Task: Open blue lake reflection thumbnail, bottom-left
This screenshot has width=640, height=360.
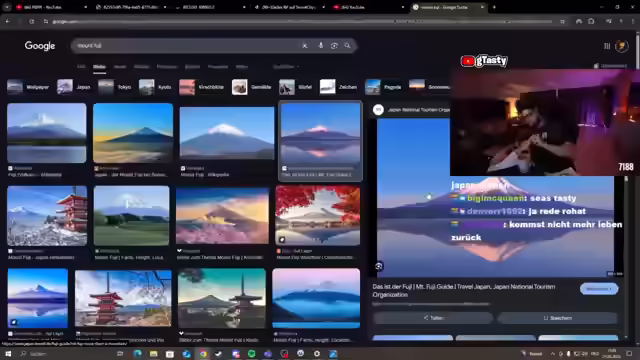Action: (x=38, y=298)
